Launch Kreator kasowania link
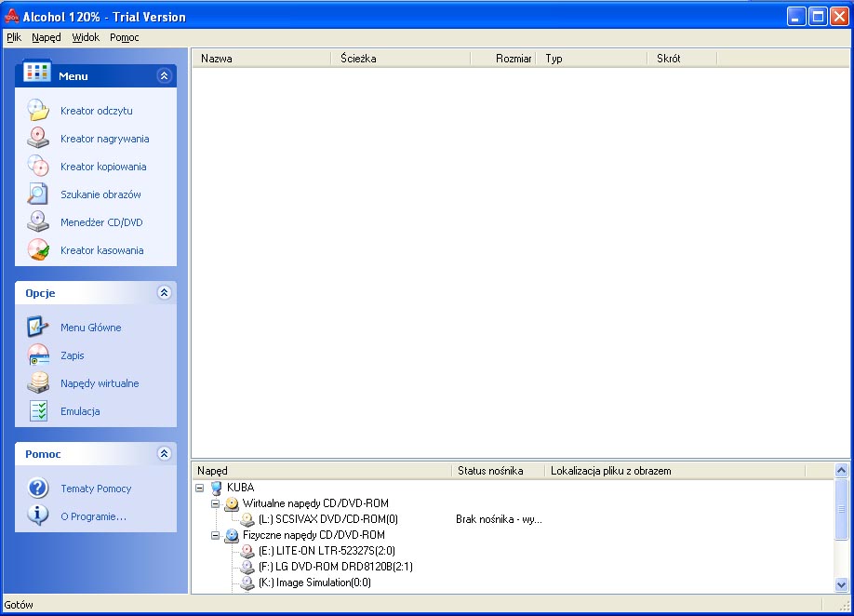 click(101, 250)
